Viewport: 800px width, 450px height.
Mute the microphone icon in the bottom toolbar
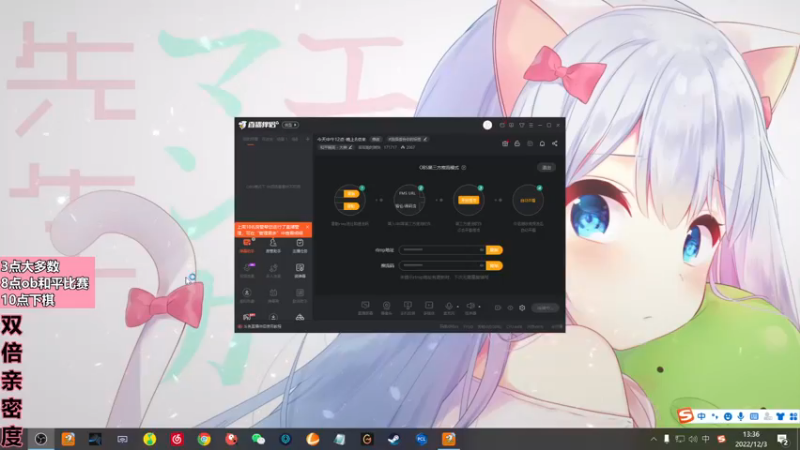point(449,306)
